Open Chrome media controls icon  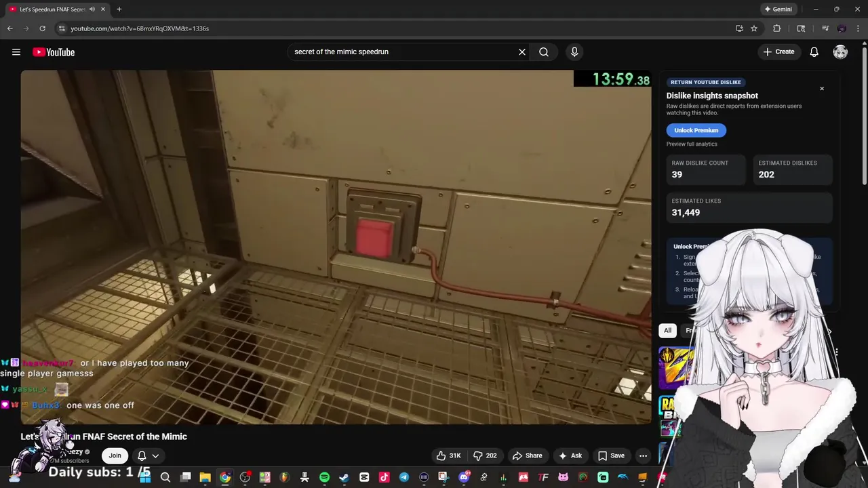click(x=825, y=28)
